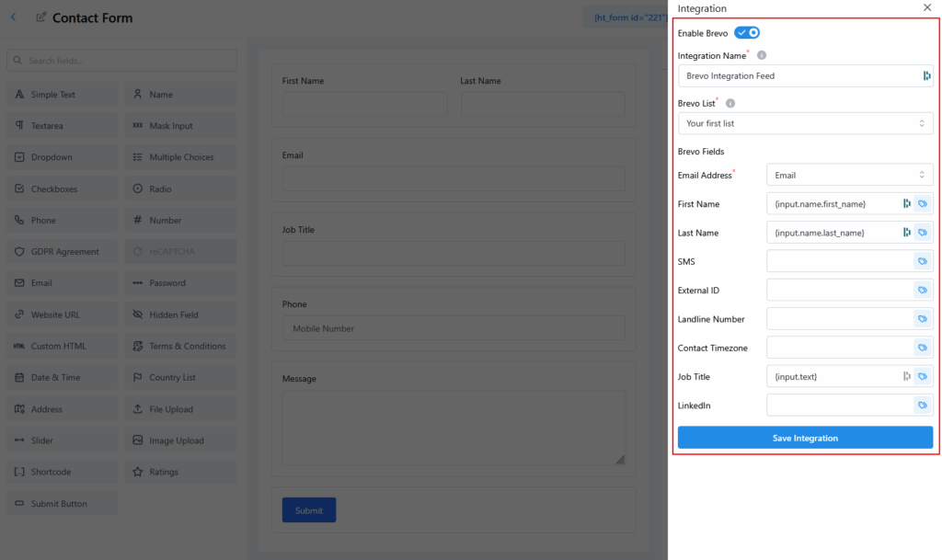Click the info icon beside Integration Name
Image resolution: width=942 pixels, height=560 pixels.
762,56
